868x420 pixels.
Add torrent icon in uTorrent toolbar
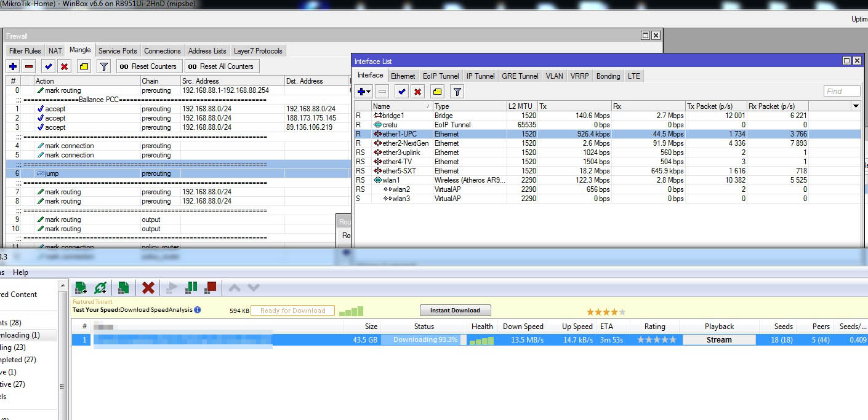[x=81, y=287]
